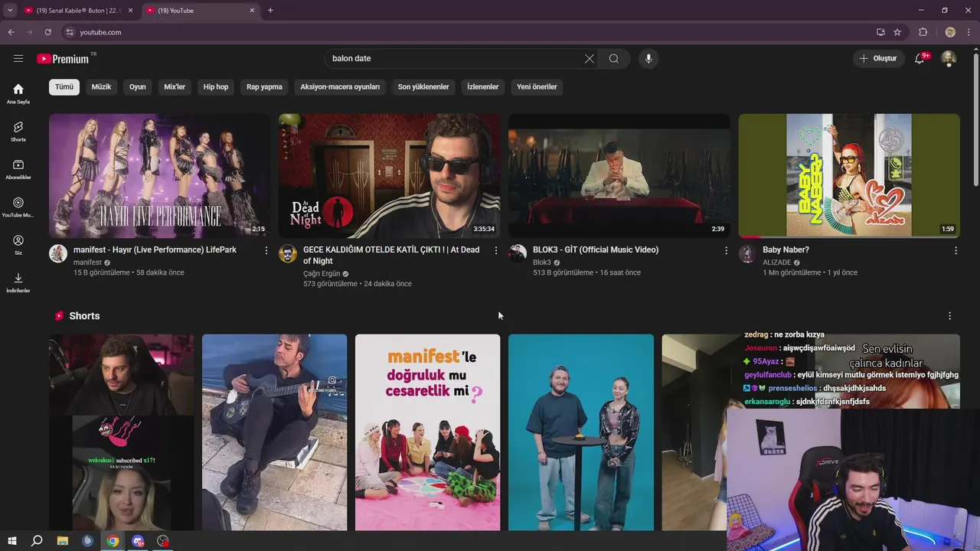Open Chrome extensions puzzle icon
Screen dimensions: 980x551
point(923,32)
